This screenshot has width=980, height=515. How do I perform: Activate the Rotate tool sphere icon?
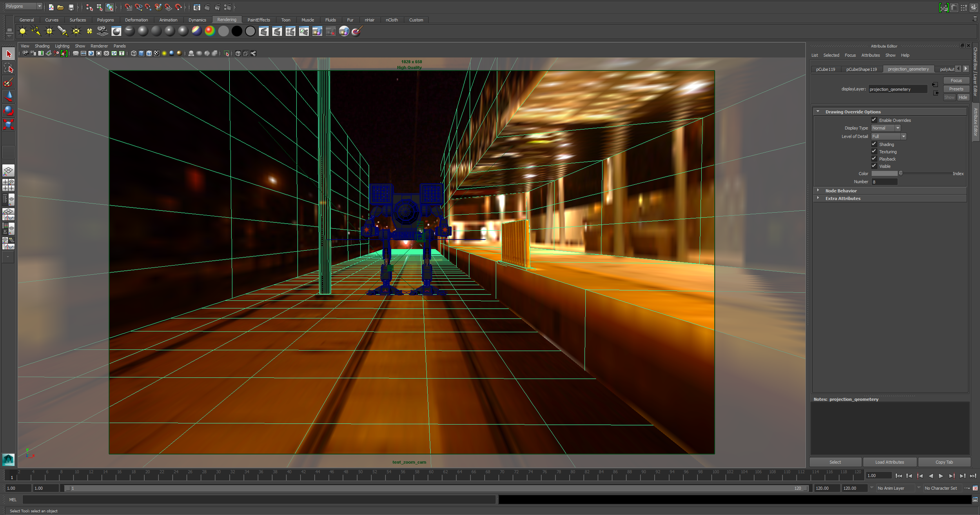(9, 110)
